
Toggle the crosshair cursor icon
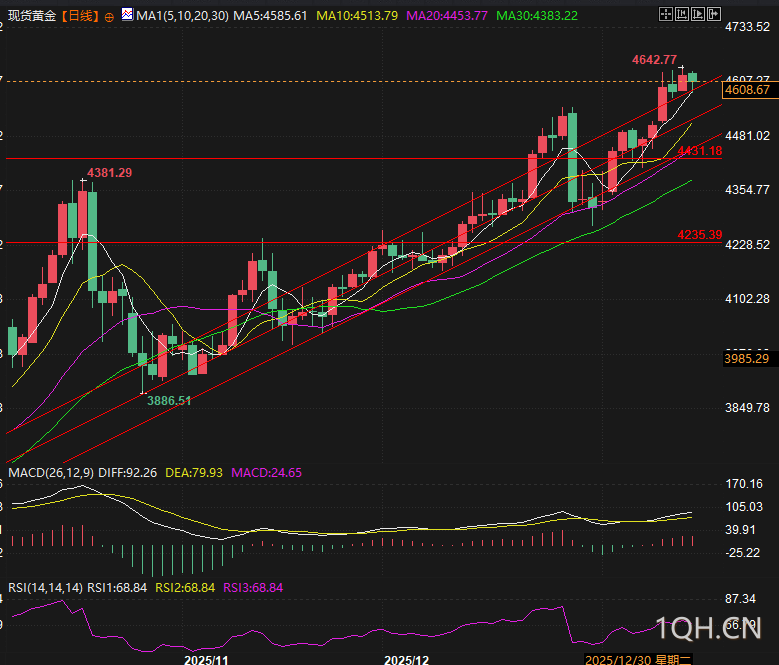coord(665,14)
